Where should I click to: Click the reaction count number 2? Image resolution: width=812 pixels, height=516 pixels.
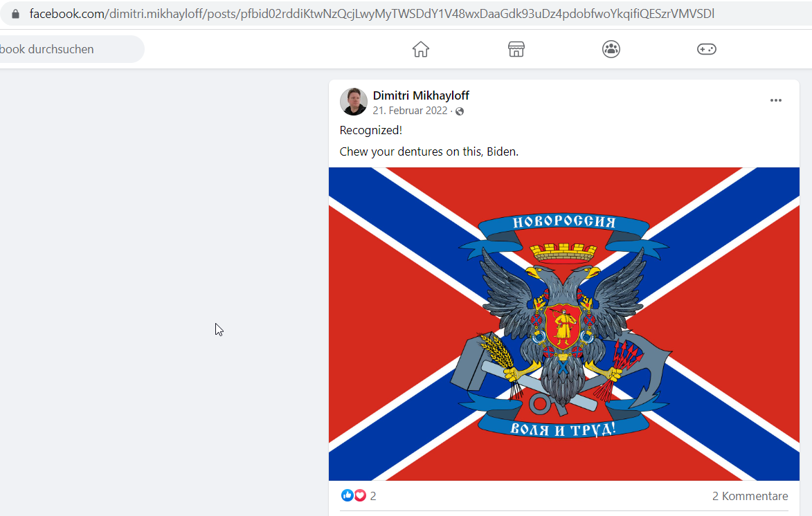click(373, 496)
